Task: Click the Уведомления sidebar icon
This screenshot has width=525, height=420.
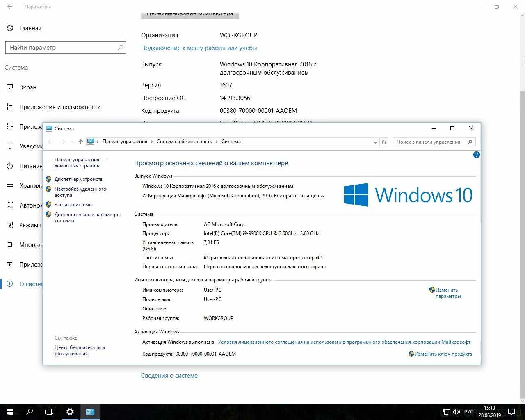Action: 10,146
